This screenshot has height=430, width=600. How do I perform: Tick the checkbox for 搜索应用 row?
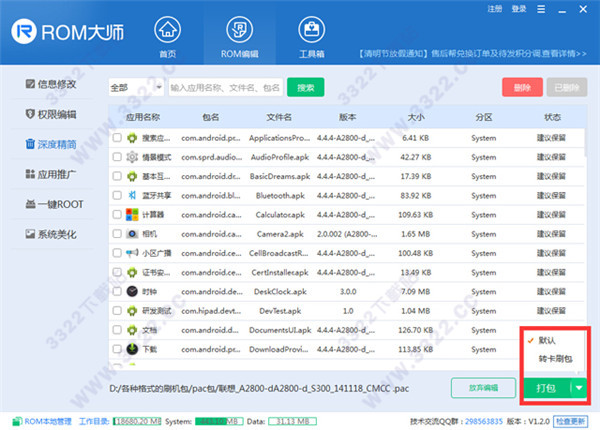tap(116, 136)
